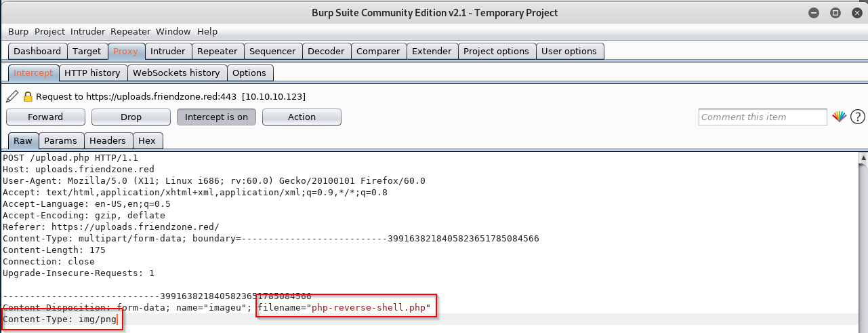Select the Intercept sub-tab
Image resolution: width=868 pixels, height=333 pixels.
(x=33, y=73)
